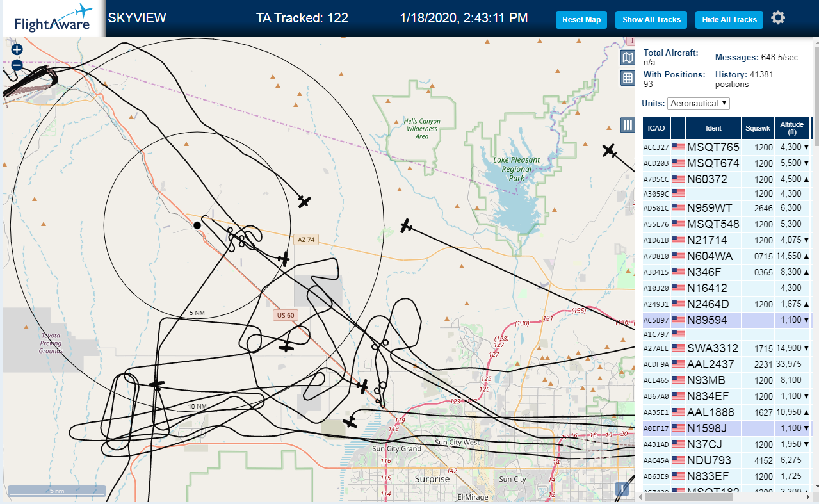Show all aircraft tracks
Image resolution: width=819 pixels, height=504 pixels.
[x=651, y=20]
